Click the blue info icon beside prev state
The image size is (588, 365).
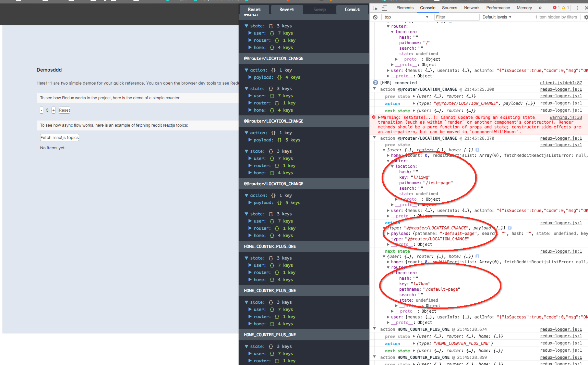click(477, 150)
